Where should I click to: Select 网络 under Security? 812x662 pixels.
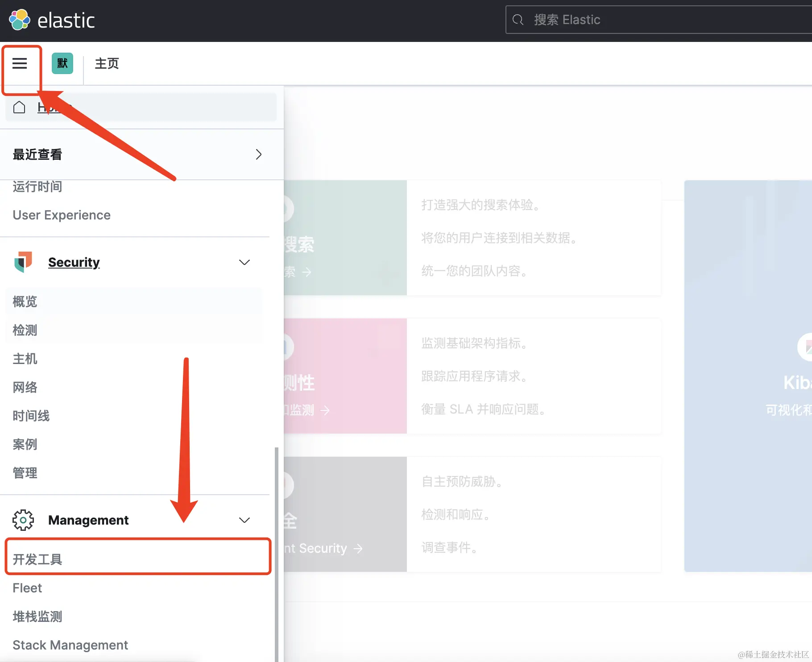tap(25, 387)
